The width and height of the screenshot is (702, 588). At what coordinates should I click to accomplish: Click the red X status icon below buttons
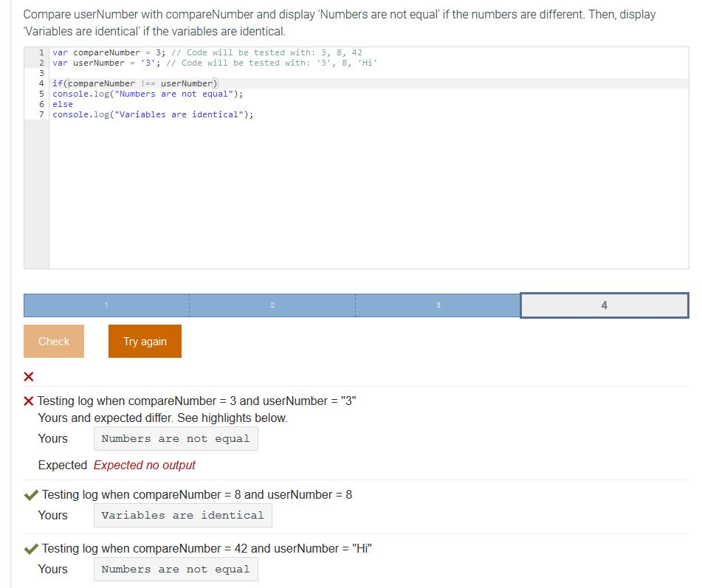click(28, 376)
